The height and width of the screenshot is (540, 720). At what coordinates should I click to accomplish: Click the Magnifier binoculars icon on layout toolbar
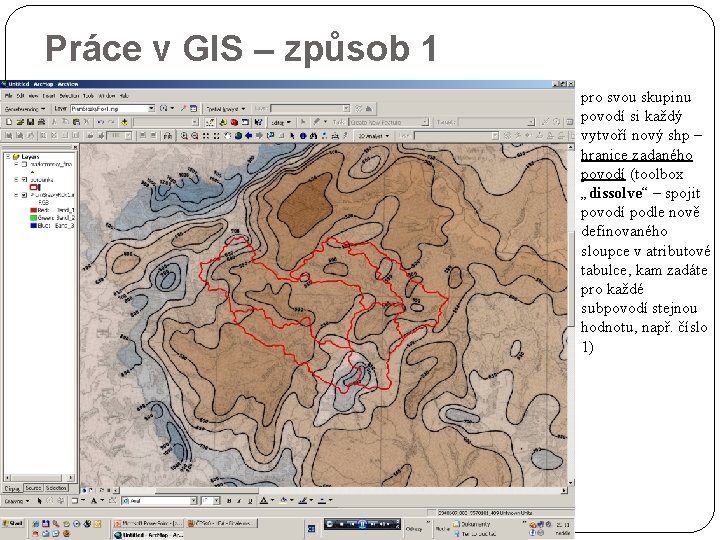coord(168,136)
